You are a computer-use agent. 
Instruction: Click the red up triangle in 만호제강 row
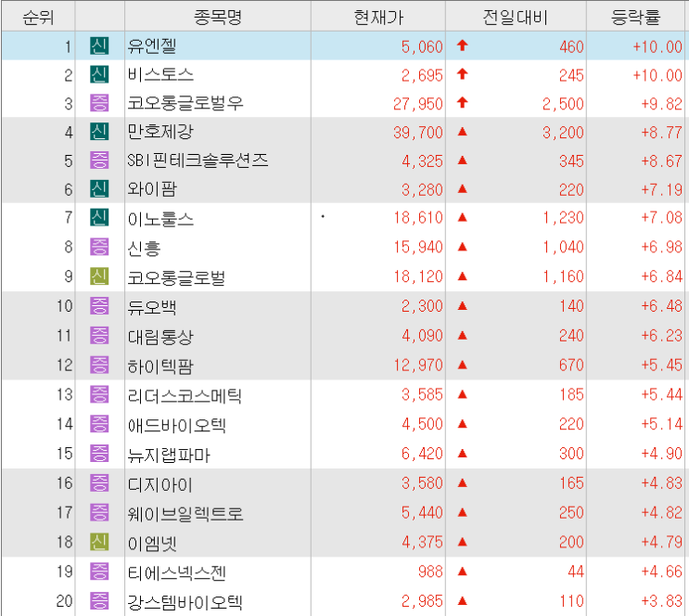(x=462, y=132)
